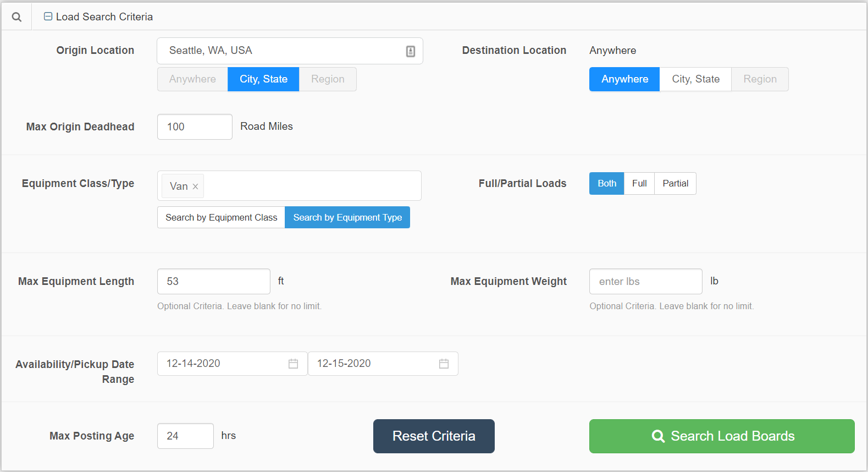Open calendar for end date 12-15-2020

pos(444,364)
